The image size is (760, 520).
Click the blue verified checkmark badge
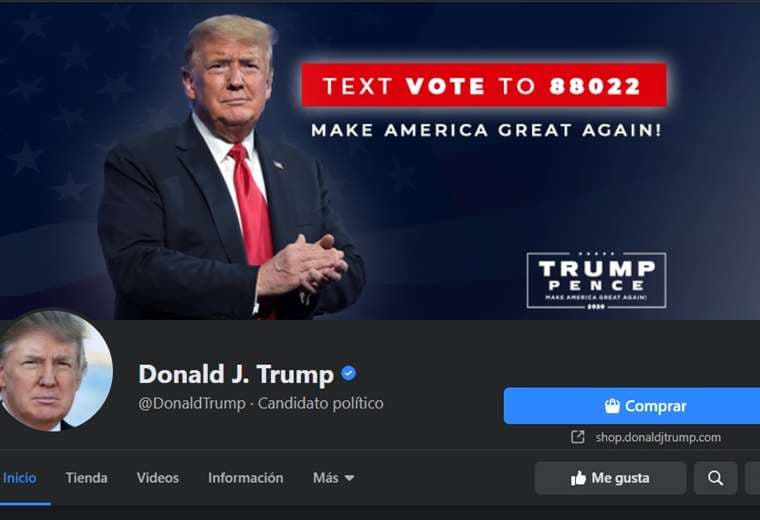tap(348, 373)
